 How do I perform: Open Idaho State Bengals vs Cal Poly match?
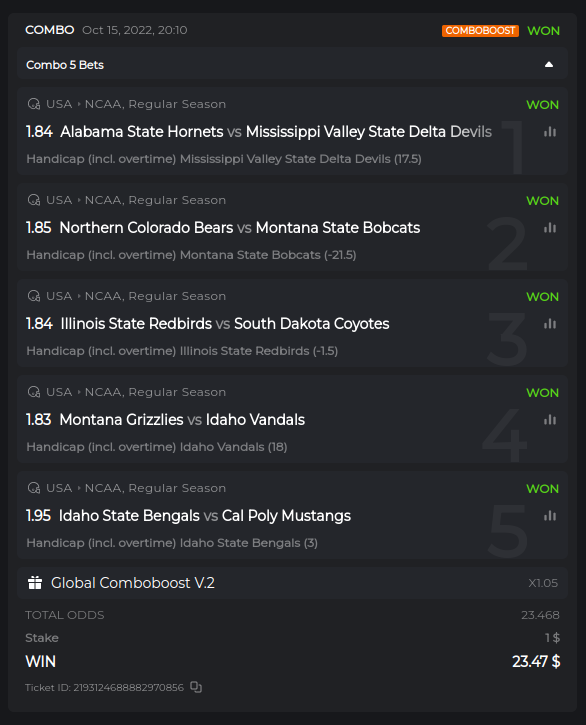204,516
